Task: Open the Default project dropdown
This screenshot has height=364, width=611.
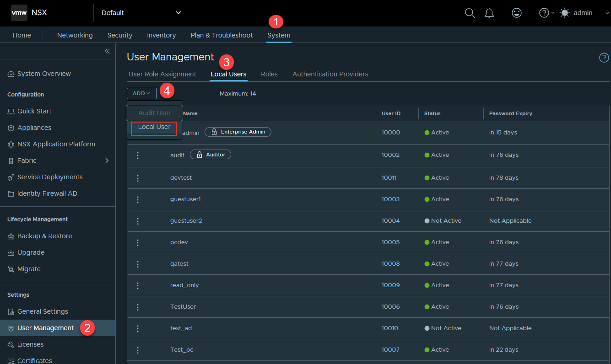Action: point(141,13)
